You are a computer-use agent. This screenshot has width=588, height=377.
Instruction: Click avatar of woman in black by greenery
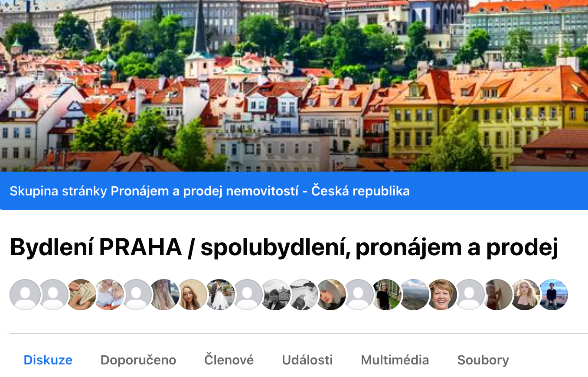click(x=386, y=295)
